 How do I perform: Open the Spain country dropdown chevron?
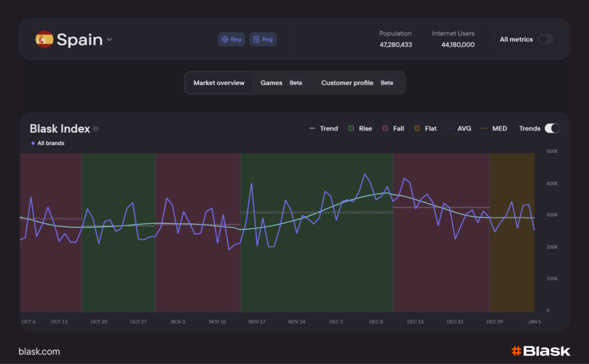(109, 40)
